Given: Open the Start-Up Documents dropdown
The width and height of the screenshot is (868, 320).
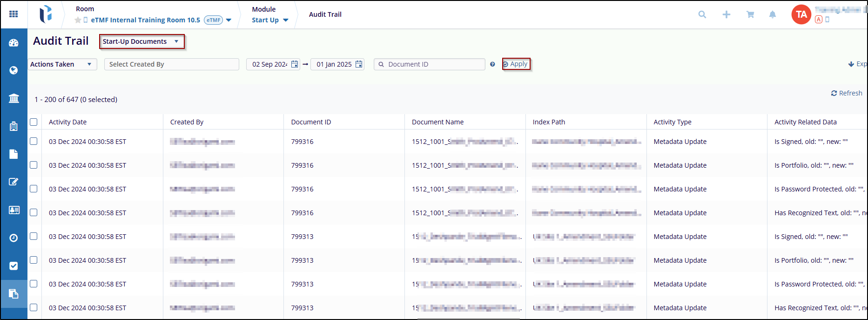Looking at the screenshot, I should coord(141,41).
